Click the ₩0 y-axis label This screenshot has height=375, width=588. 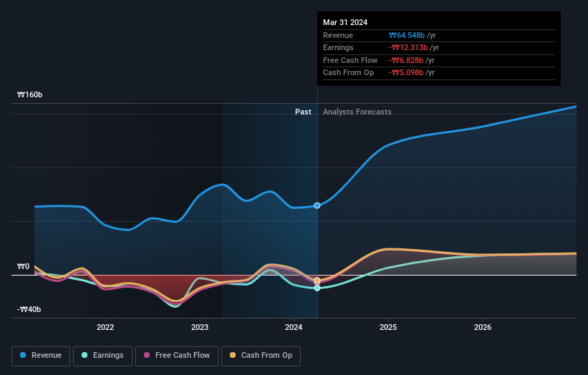23,266
